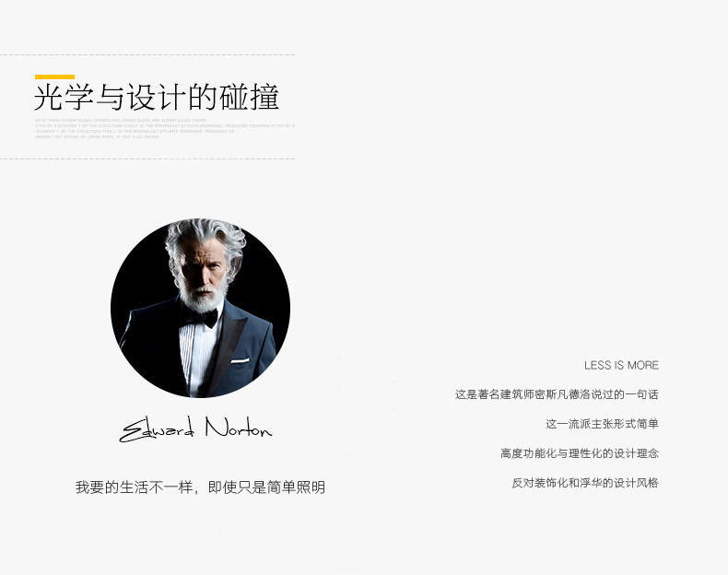Click the line 这一流派主张形式简单
The image size is (728, 575).
click(x=602, y=424)
